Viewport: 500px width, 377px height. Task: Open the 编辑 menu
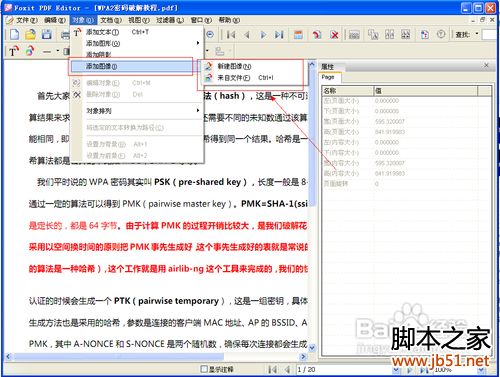tap(55, 20)
